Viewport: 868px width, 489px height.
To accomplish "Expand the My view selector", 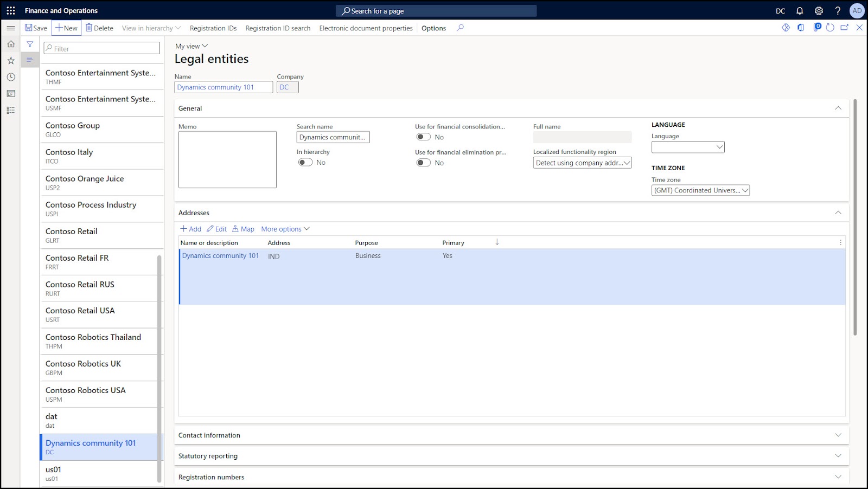I will click(192, 46).
